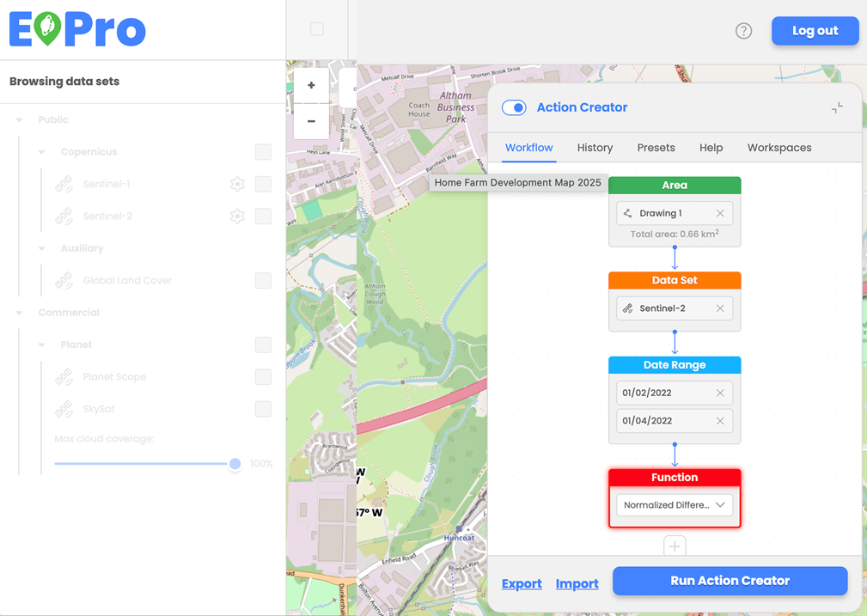Image resolution: width=867 pixels, height=616 pixels.
Task: Check the Sentinel-1 data set checkbox
Action: pos(263,184)
